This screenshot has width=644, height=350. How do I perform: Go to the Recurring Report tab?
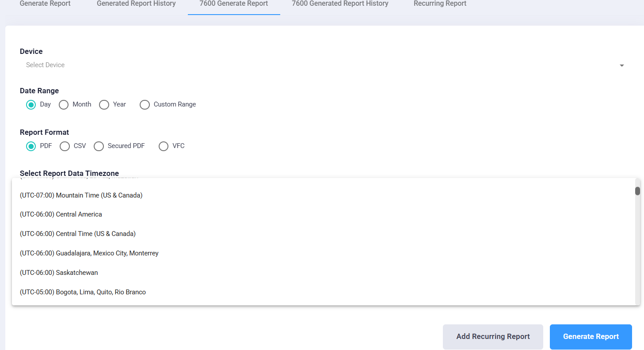[440, 4]
